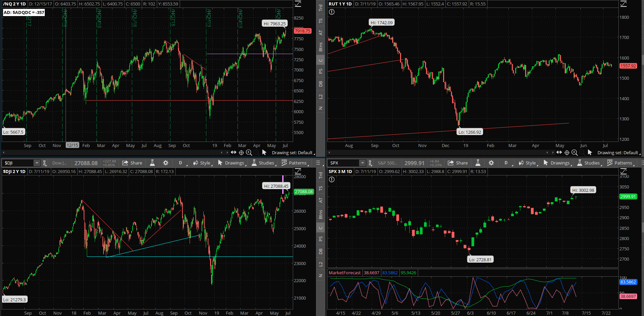Click Hi: 7963.25 bubble on /NQ chart
Image resolution: width=644 pixels, height=316 pixels.
pyautogui.click(x=275, y=24)
